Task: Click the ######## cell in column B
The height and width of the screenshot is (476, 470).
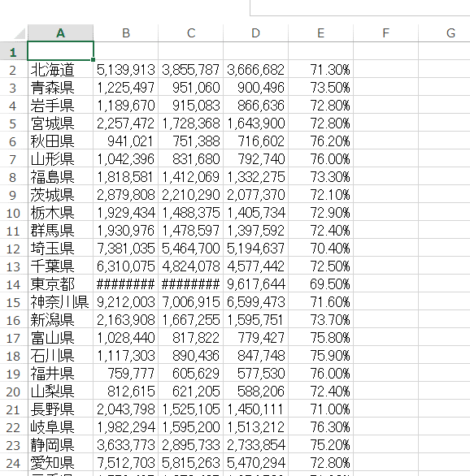Action: point(126,284)
